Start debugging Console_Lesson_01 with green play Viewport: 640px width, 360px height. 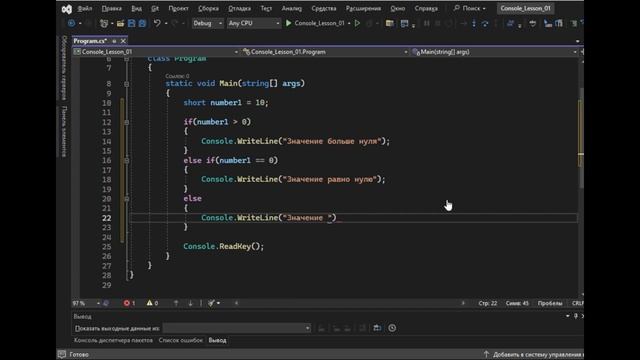point(289,23)
